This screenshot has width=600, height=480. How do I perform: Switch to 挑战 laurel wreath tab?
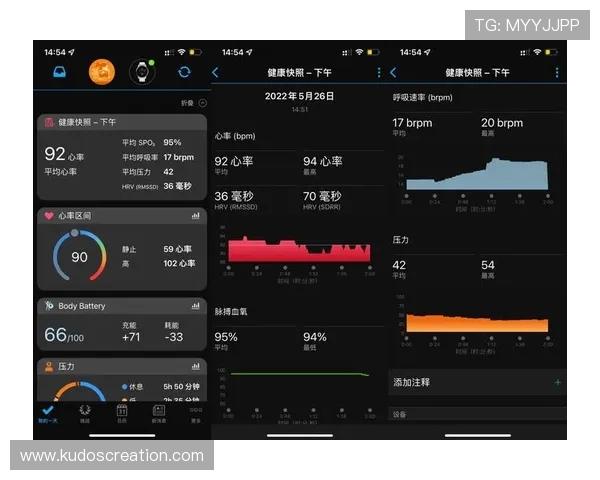(x=85, y=414)
